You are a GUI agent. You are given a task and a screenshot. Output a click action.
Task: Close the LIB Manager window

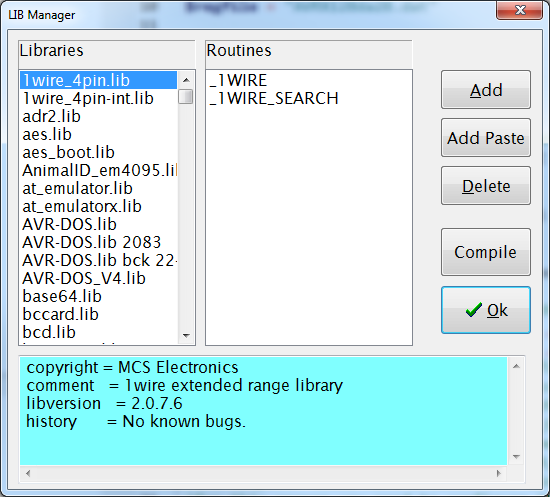point(519,10)
